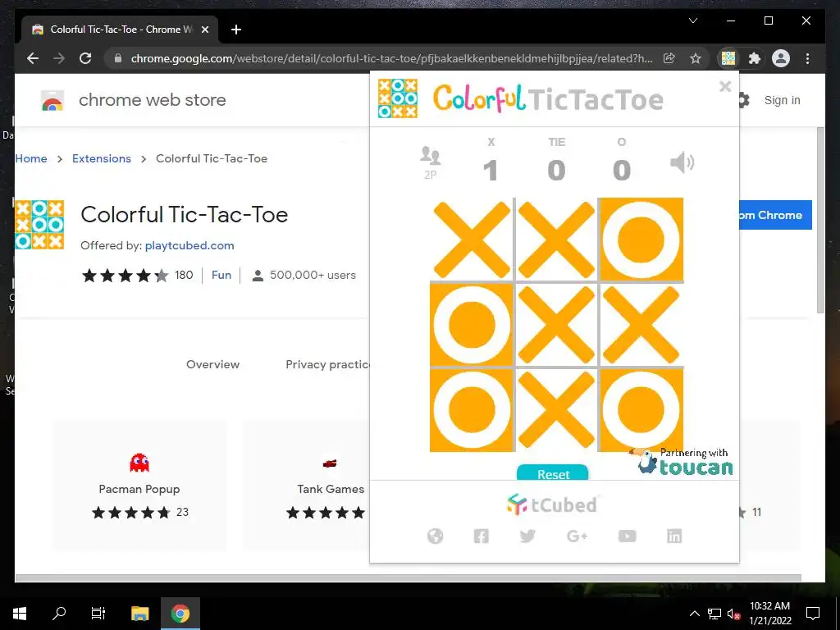Open the Pacman Popup extension card
This screenshot has height=630, width=840.
139,486
